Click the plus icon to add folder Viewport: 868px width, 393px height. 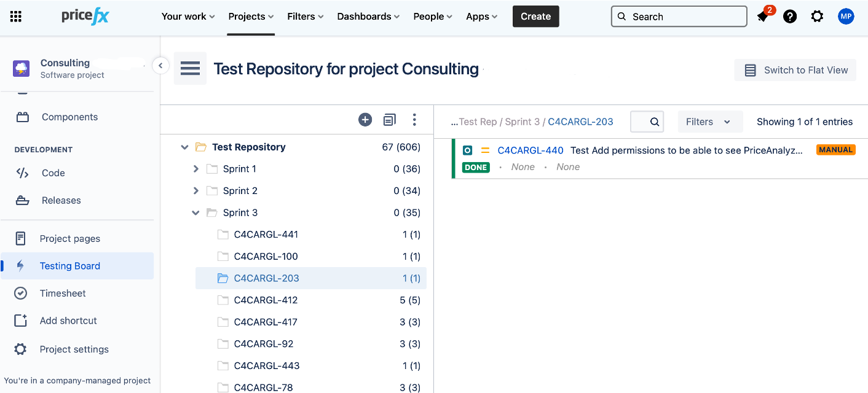tap(365, 120)
